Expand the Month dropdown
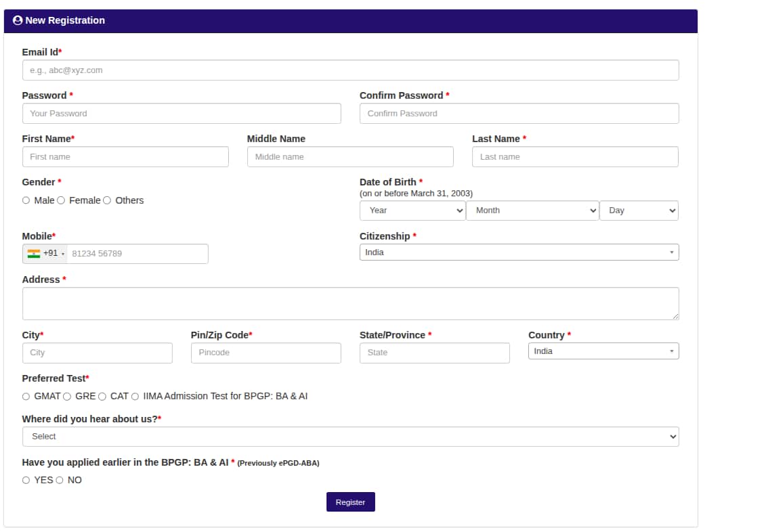 point(532,210)
